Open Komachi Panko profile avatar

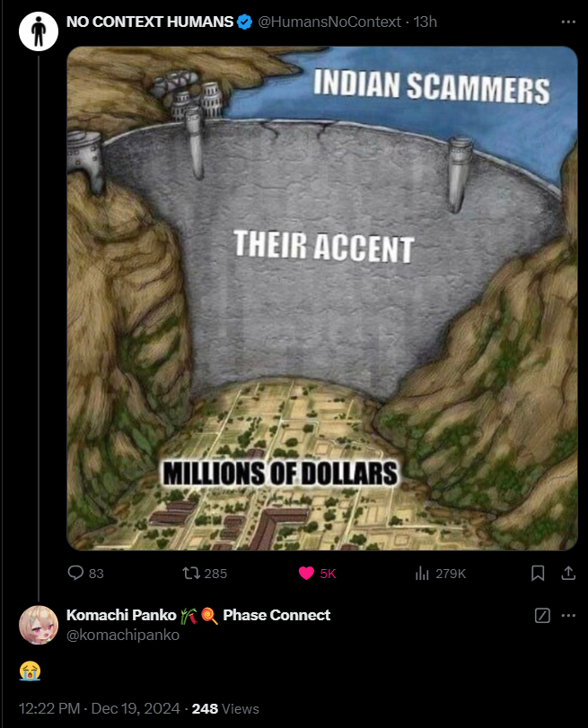[39, 625]
